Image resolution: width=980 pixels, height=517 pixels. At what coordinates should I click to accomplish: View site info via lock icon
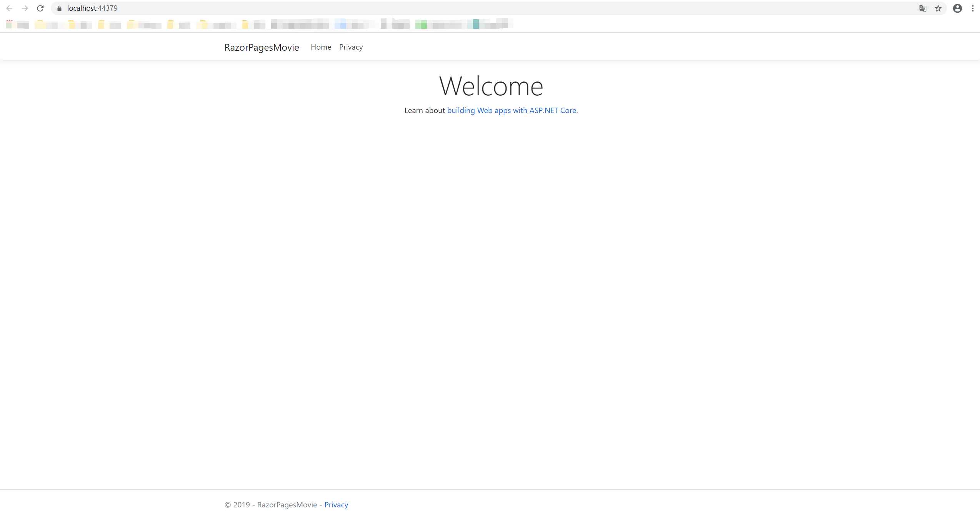tap(59, 8)
